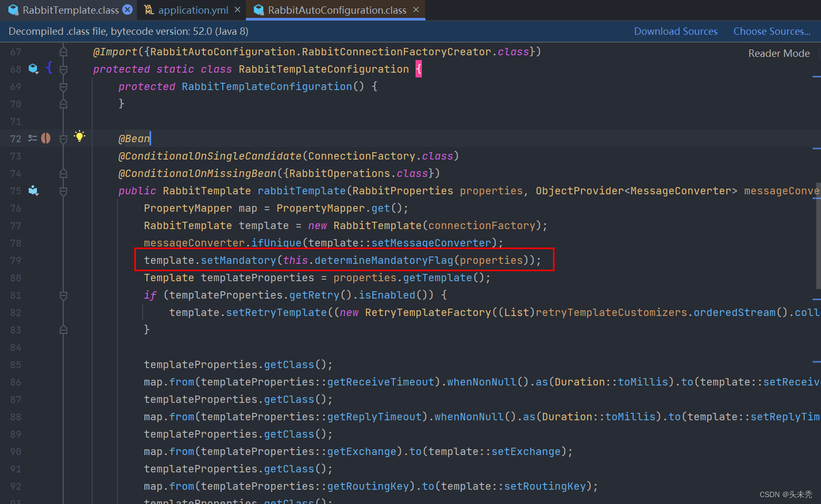Screen dimensions: 821x504
Task: Click getRoutingKey on line 92
Action: coord(368,486)
